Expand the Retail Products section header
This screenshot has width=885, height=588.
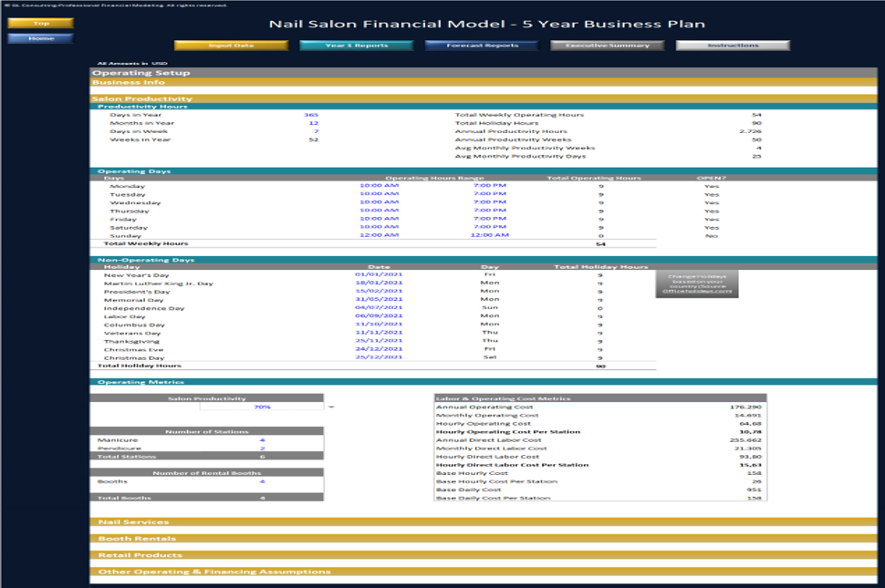(x=484, y=555)
